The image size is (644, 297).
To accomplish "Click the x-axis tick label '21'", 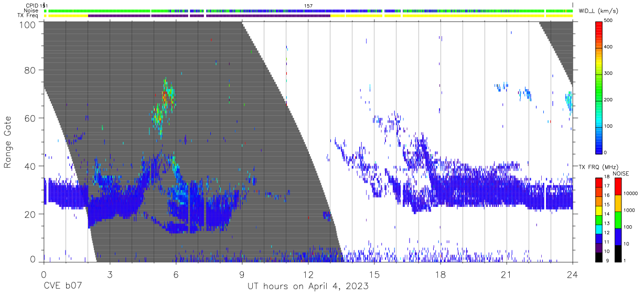I will tap(506, 275).
